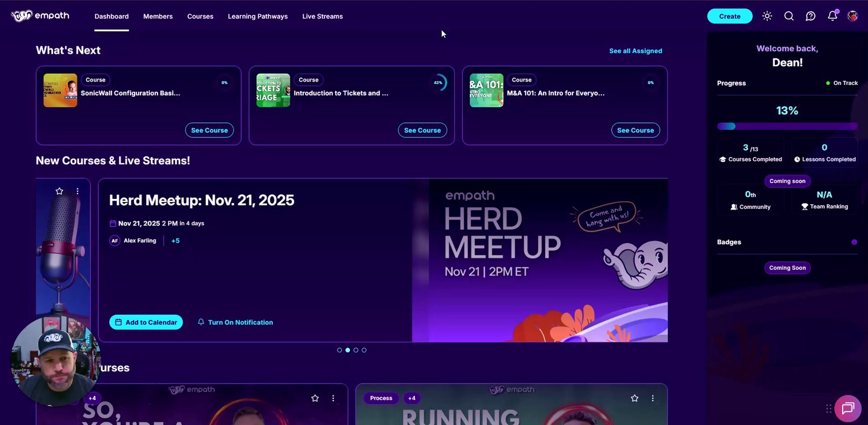This screenshot has width=868, height=425.
Task: Click the calendar icon beside Nov 21, 2025
Action: pyautogui.click(x=113, y=224)
